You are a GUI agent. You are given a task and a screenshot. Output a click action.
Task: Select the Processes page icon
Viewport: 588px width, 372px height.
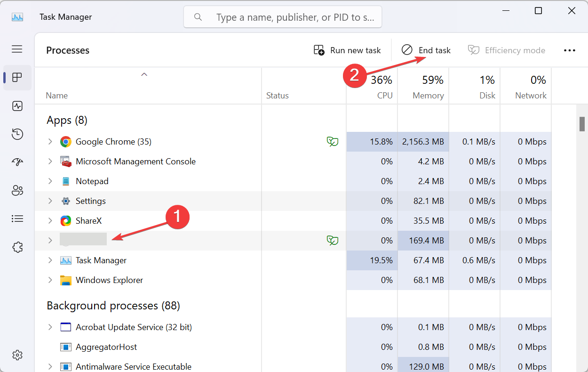coord(17,78)
